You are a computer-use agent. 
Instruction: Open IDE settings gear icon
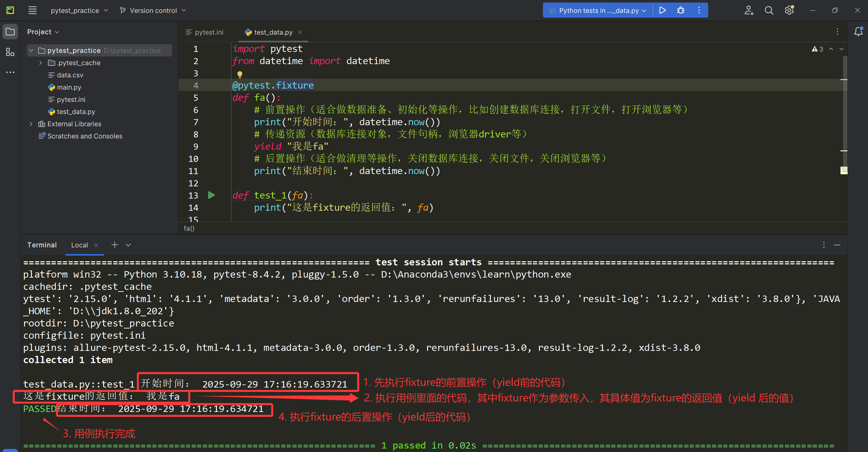[789, 10]
